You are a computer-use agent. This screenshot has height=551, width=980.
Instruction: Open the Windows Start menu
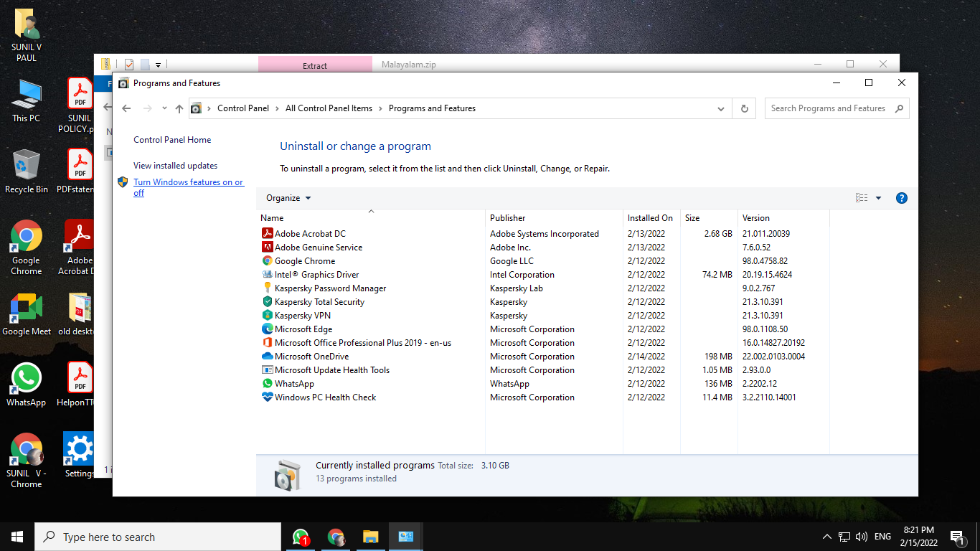tap(17, 537)
